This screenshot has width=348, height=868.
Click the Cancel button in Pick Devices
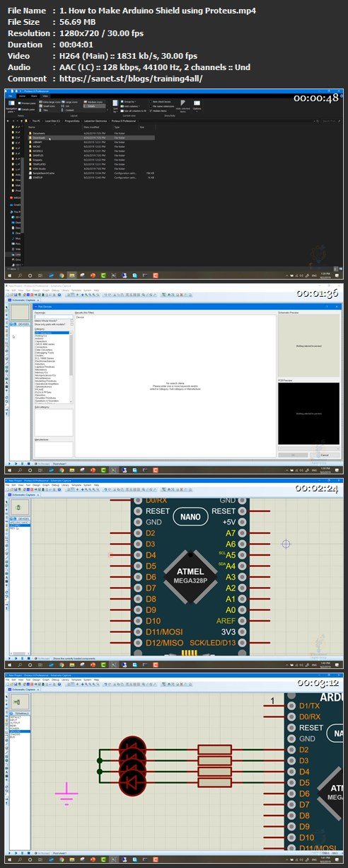pyautogui.click(x=324, y=455)
